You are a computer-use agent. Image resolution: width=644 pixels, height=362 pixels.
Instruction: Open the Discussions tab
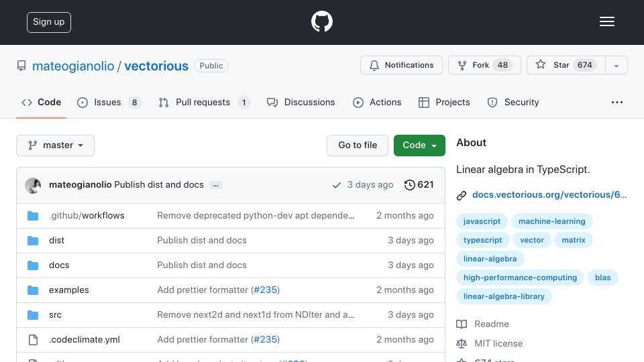(301, 102)
